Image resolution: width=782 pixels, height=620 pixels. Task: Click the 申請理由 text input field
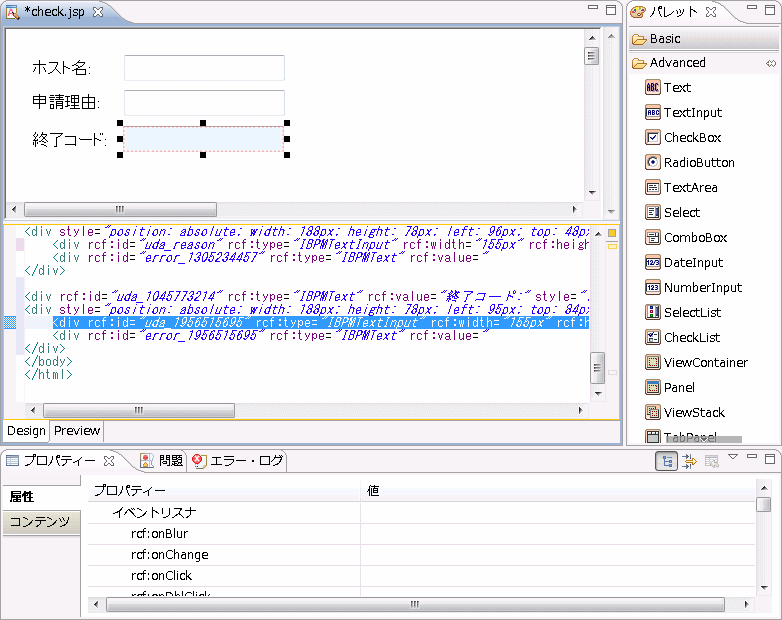coord(204,103)
